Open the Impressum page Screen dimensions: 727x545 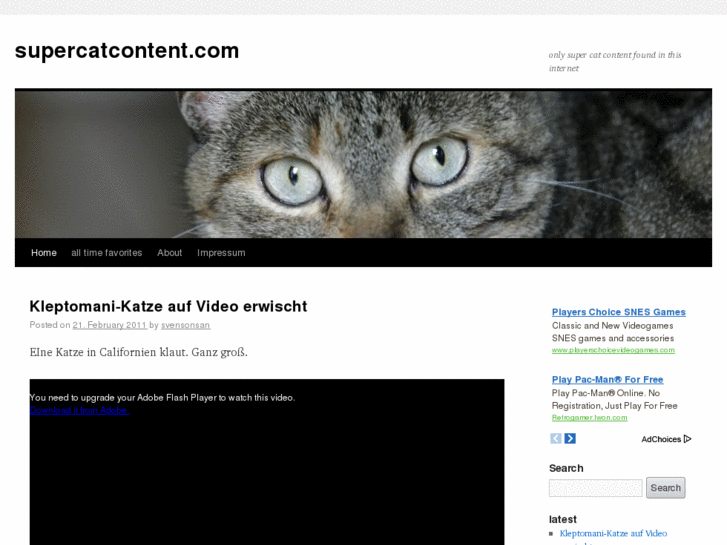pos(221,253)
